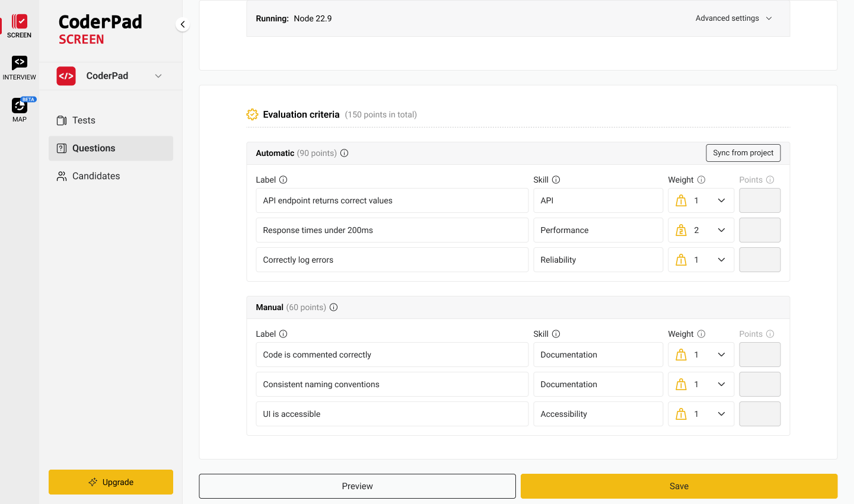854x504 pixels.
Task: Collapse the sidebar with the arrow button
Action: (x=183, y=24)
